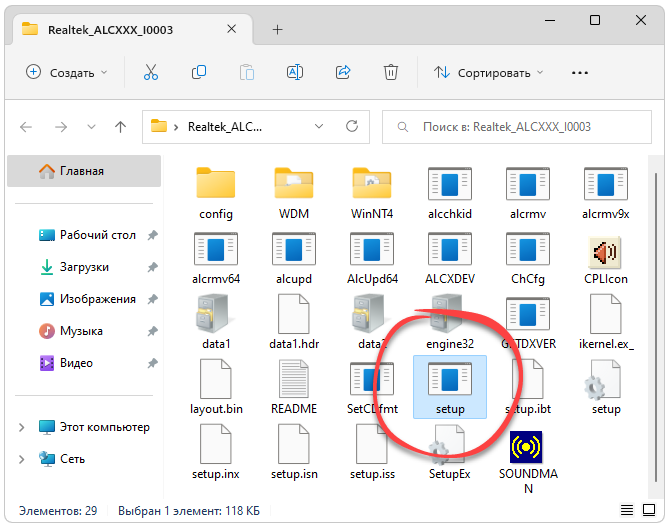Viewport: 668px width, 528px height.
Task: Select the README text file
Action: [x=294, y=387]
